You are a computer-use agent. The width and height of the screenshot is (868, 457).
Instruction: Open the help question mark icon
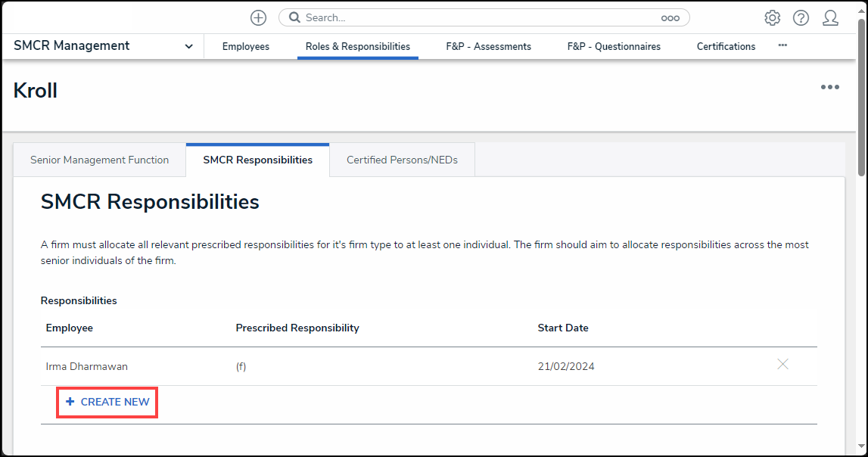(x=801, y=17)
